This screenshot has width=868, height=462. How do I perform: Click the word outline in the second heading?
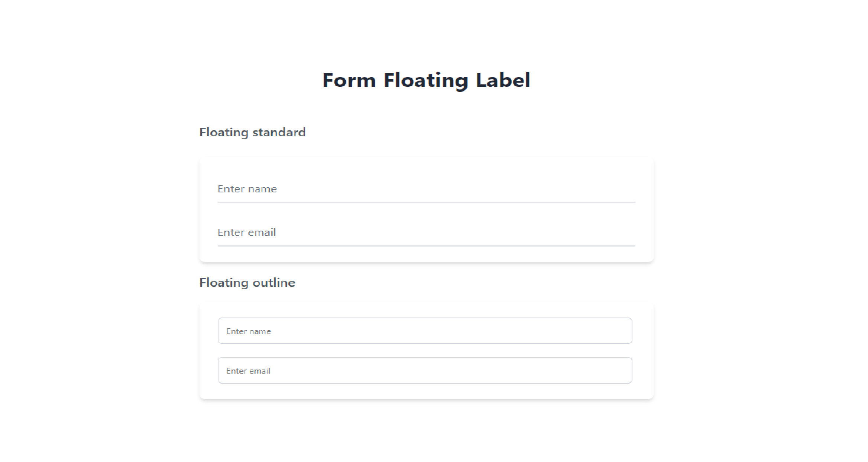(x=274, y=283)
